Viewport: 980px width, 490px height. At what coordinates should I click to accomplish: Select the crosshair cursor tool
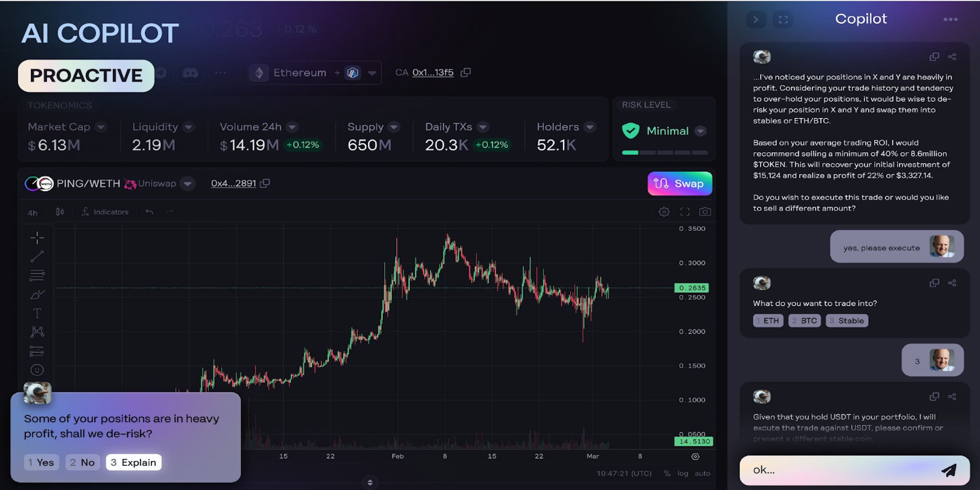pos(37,238)
